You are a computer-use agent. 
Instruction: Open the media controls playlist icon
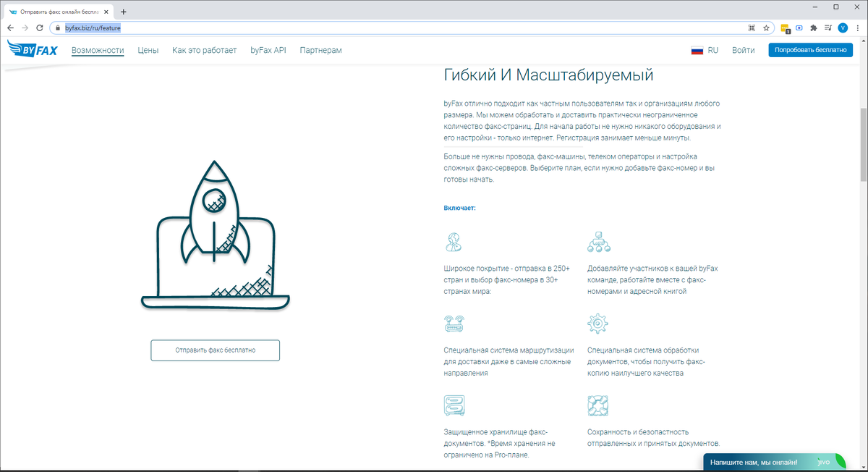[x=828, y=28]
